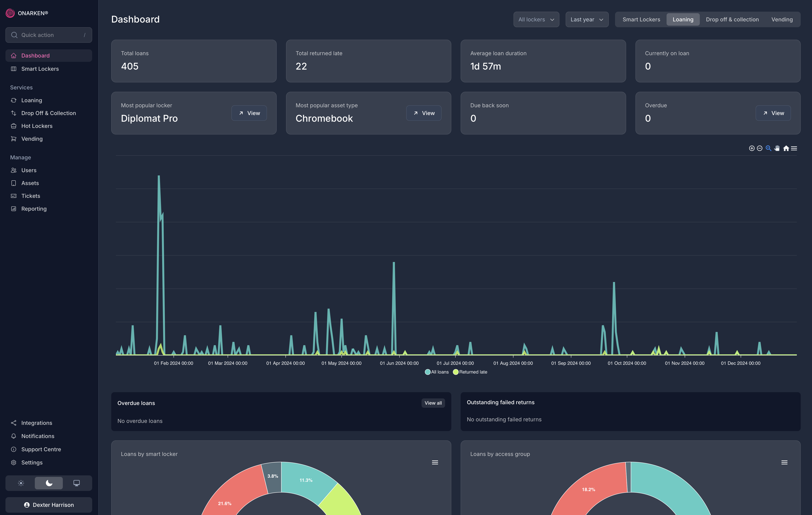Screen dimensions: 812x515
Task: Click the Smart Lockers sidebar icon
Action: pos(13,69)
